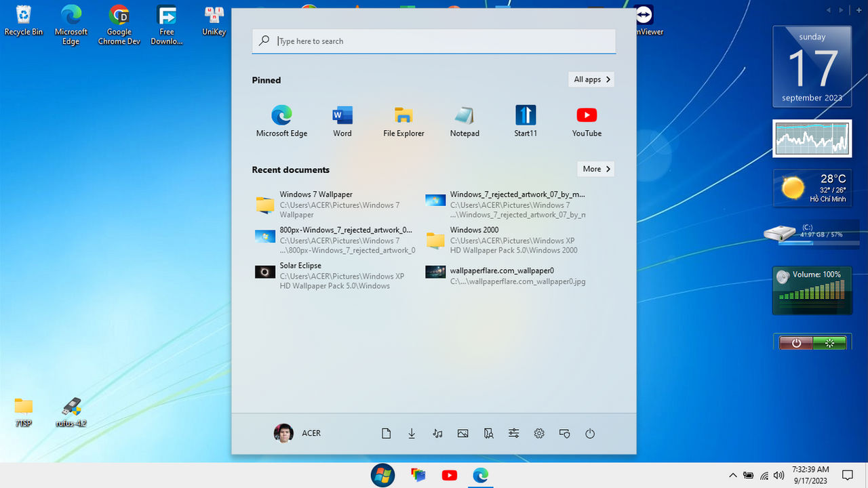Open recent Windows_7_rejected_artwork_07_by_m... image
Image resolution: width=868 pixels, height=488 pixels.
pos(506,205)
